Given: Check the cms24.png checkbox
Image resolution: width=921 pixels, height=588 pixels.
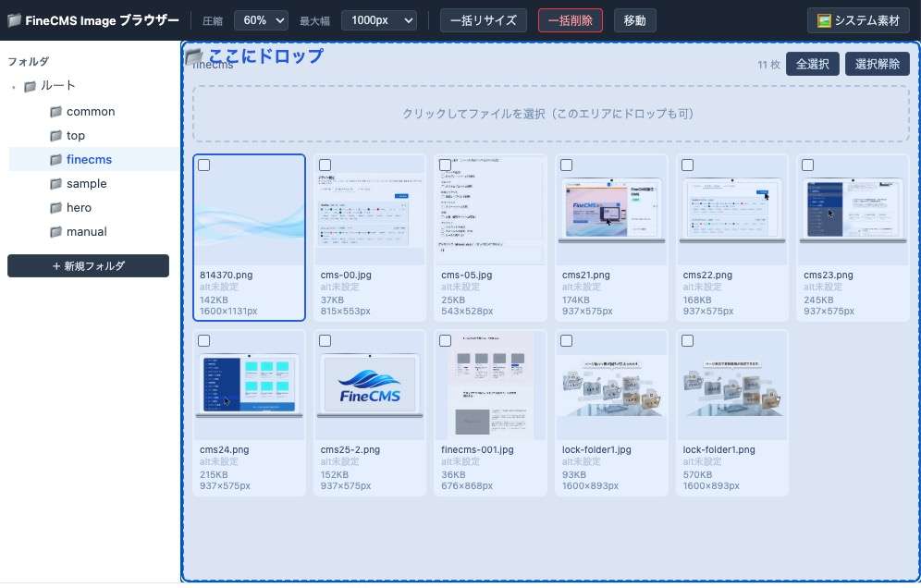Looking at the screenshot, I should 204,341.
